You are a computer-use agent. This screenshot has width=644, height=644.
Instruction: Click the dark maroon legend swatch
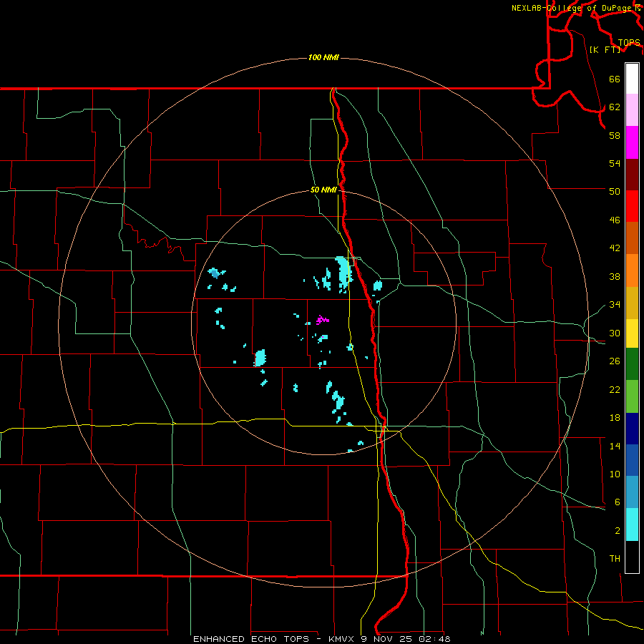[x=632, y=175]
